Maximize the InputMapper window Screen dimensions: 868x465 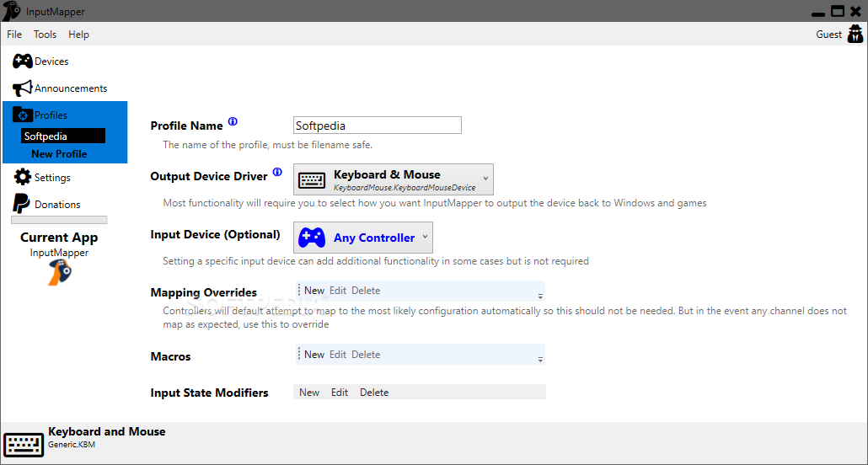[837, 11]
